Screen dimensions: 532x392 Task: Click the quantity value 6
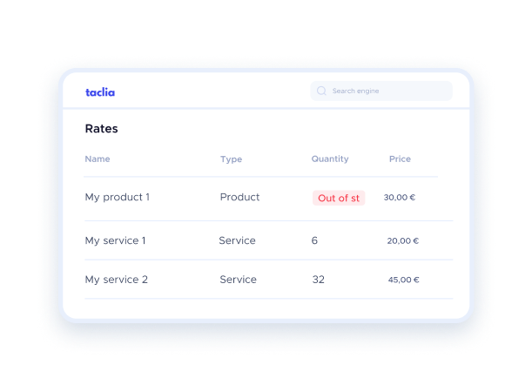coord(314,240)
